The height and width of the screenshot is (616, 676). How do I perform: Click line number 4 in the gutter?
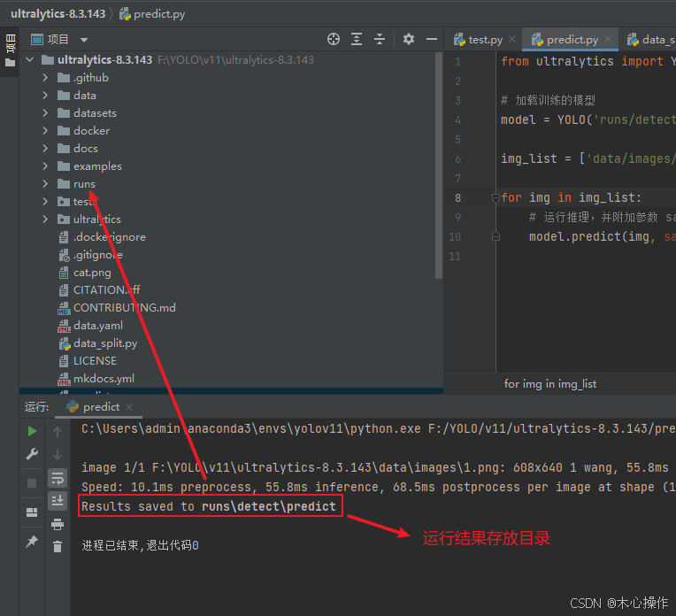coord(457,119)
